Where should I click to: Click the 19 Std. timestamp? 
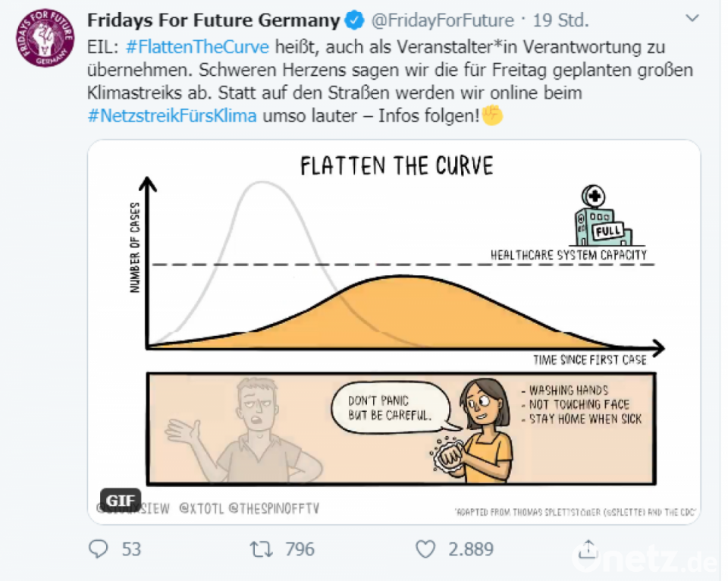(560, 19)
